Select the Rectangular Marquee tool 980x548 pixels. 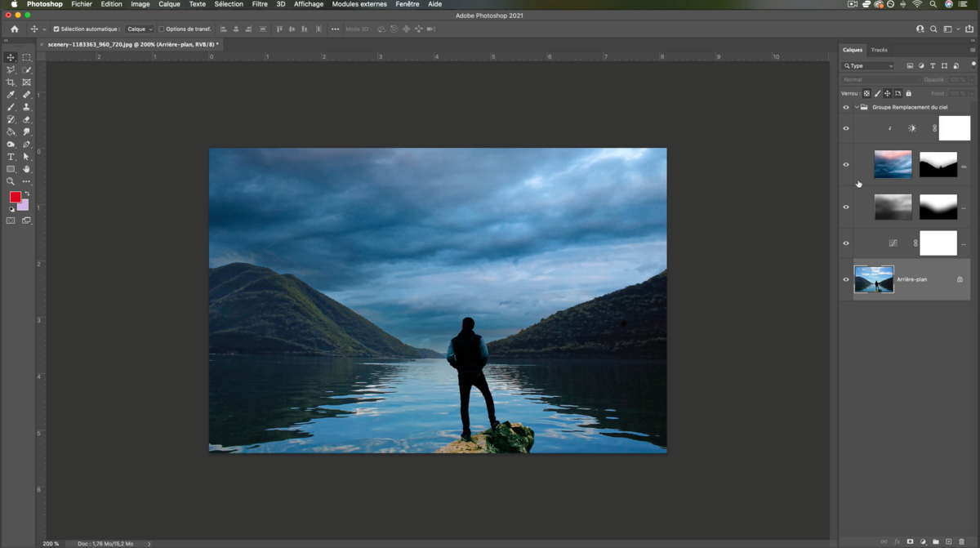(x=26, y=57)
